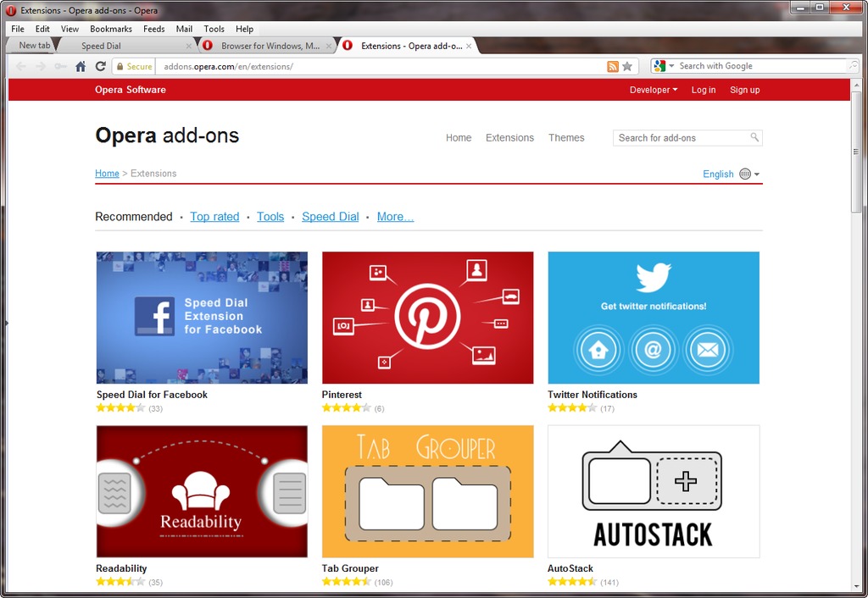
Task: Switch to the Speed Dial tab
Action: coord(125,46)
